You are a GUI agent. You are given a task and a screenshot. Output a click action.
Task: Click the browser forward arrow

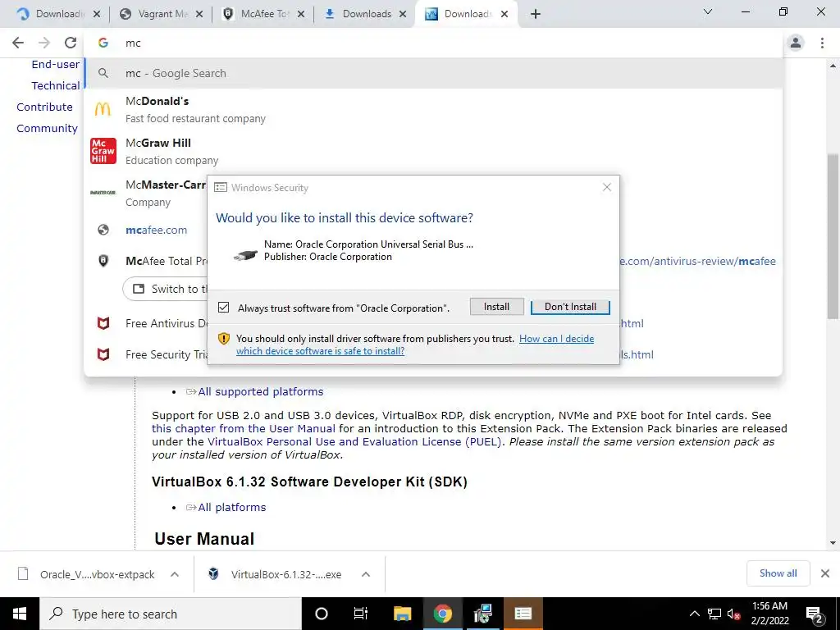(x=44, y=43)
